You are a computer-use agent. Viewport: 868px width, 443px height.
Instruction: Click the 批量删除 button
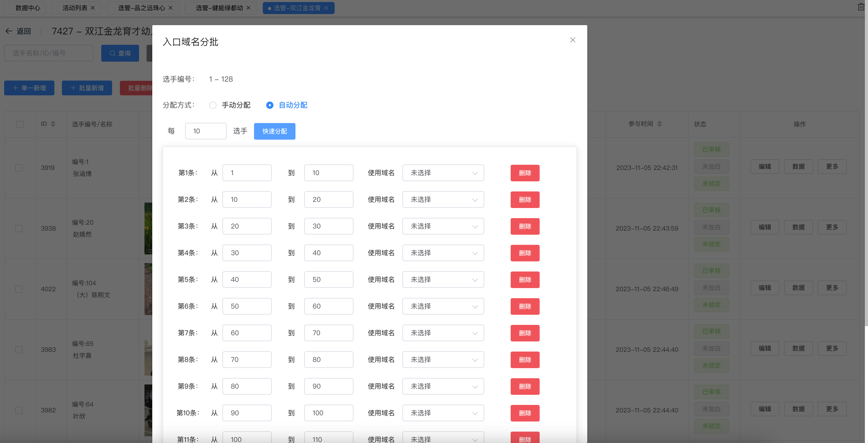(x=136, y=88)
